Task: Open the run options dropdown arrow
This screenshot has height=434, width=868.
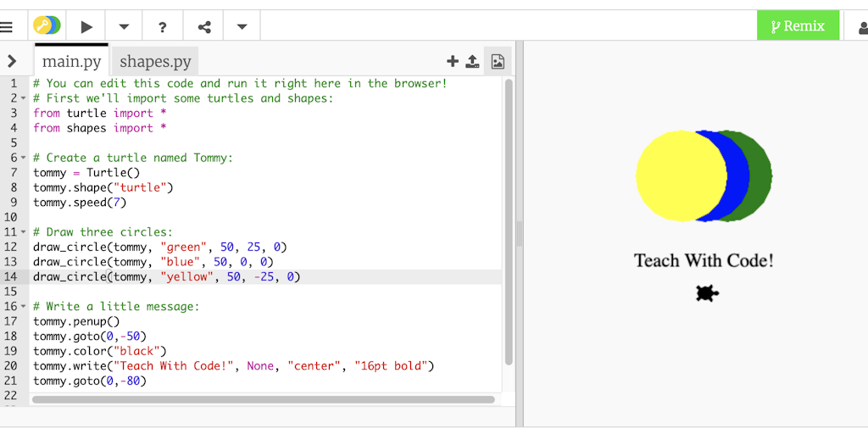Action: [124, 26]
